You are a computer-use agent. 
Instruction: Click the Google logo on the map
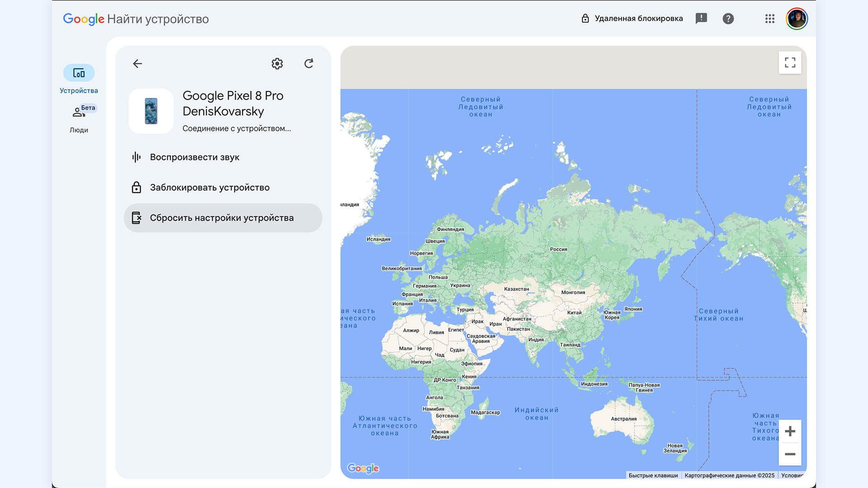(x=363, y=468)
